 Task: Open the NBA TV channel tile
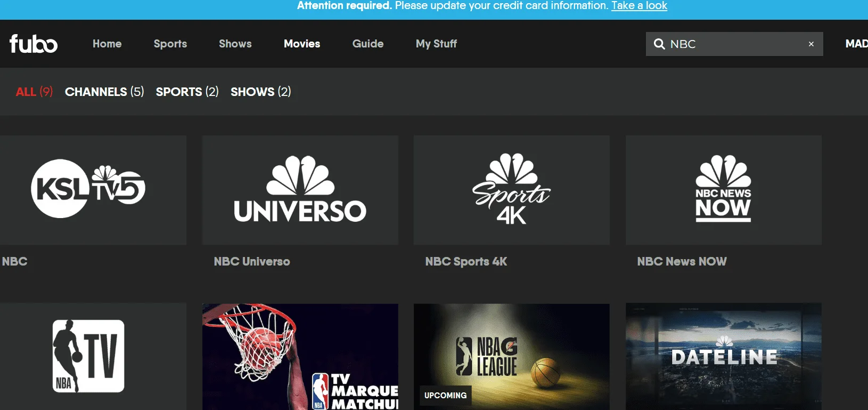pyautogui.click(x=93, y=357)
